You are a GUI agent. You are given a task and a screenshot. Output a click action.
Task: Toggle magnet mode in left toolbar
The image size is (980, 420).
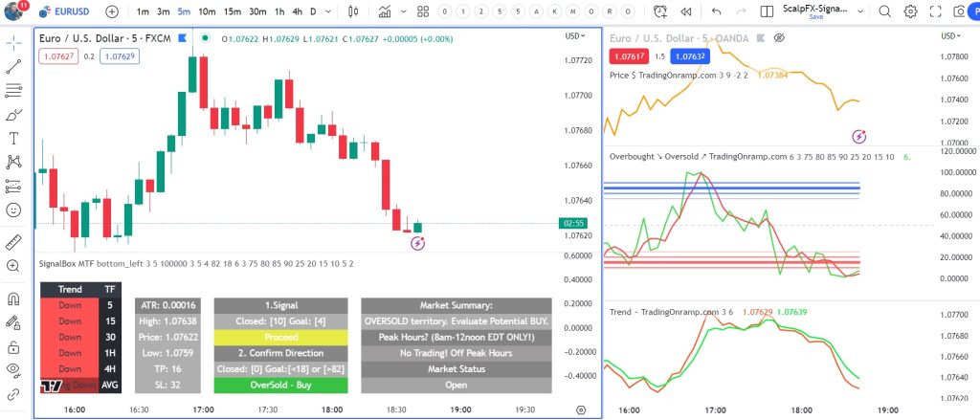tap(14, 298)
